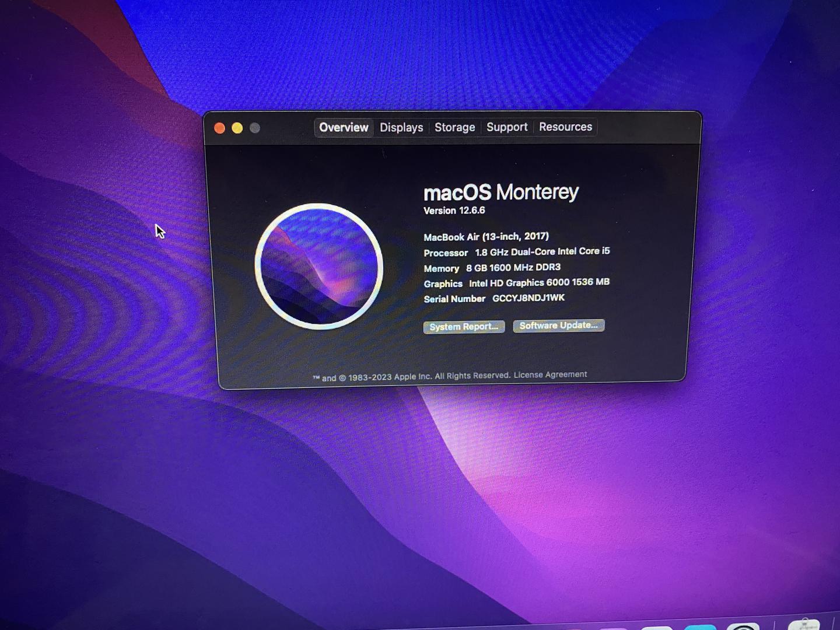840x630 pixels.
Task: Go to the Support tab
Action: [506, 127]
